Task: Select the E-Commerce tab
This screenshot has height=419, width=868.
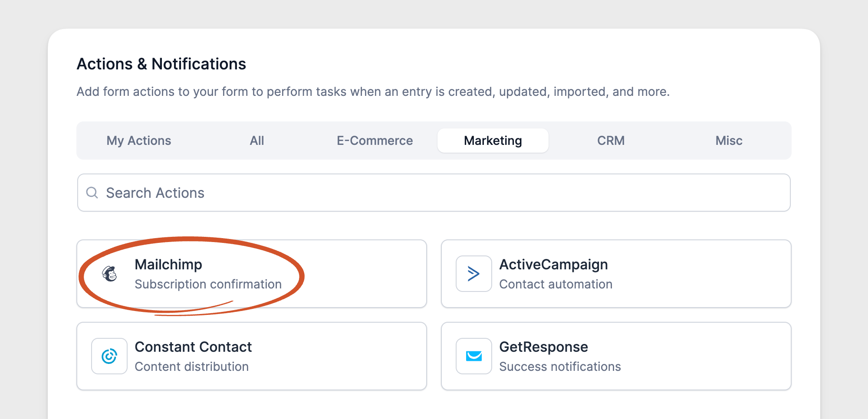Action: coord(375,141)
